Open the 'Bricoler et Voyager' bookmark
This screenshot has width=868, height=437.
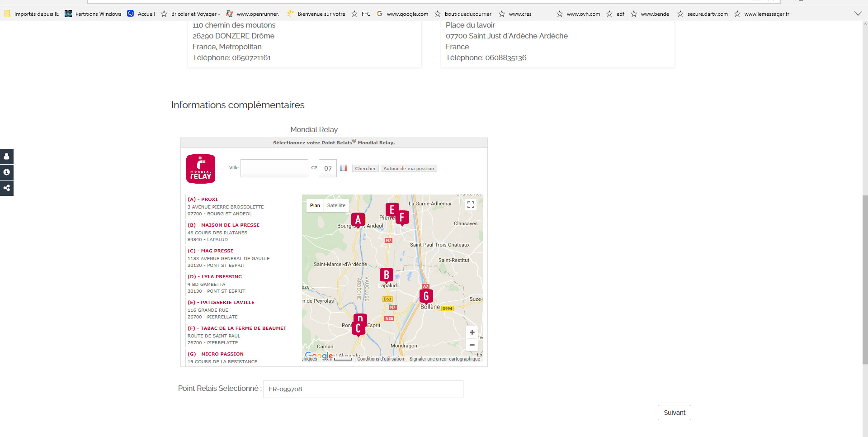tap(190, 14)
